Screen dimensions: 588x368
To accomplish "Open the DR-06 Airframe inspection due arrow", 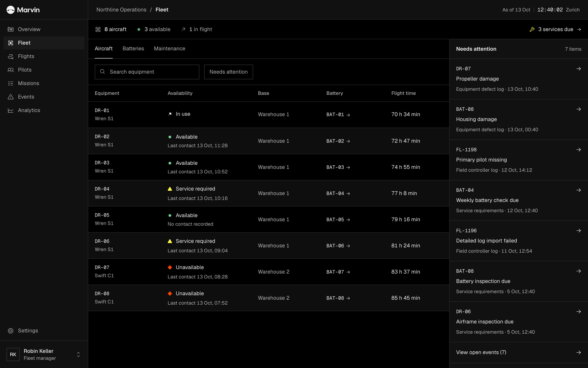I will [x=579, y=312].
